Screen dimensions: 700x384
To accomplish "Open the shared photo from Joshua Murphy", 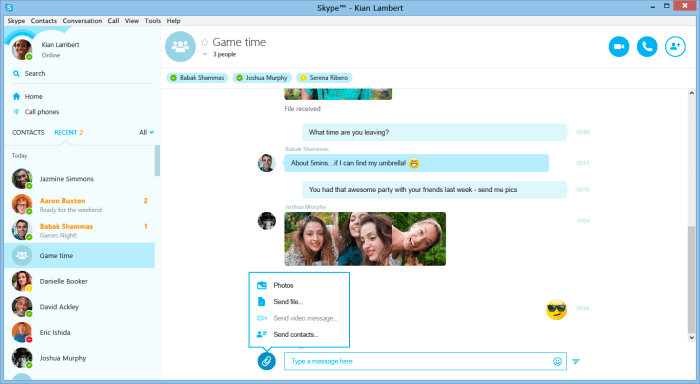I will (x=365, y=239).
